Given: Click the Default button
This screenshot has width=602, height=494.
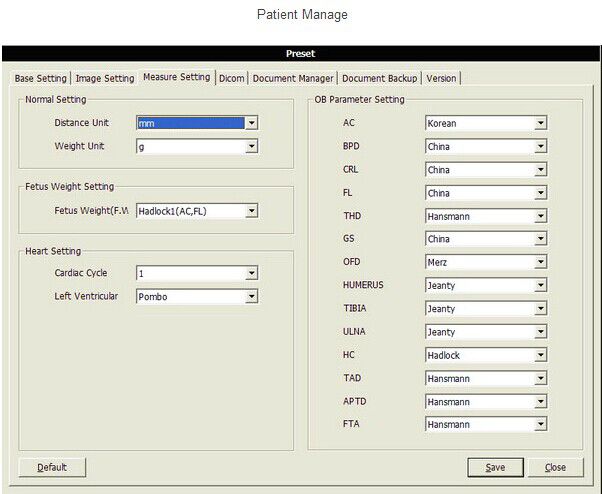Looking at the screenshot, I should [52, 467].
